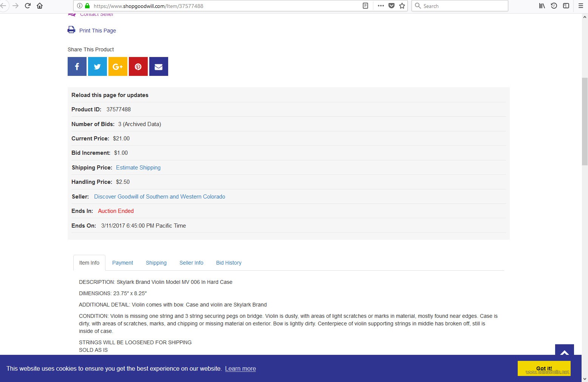
Task: Reload the page in browser
Action: [28, 6]
